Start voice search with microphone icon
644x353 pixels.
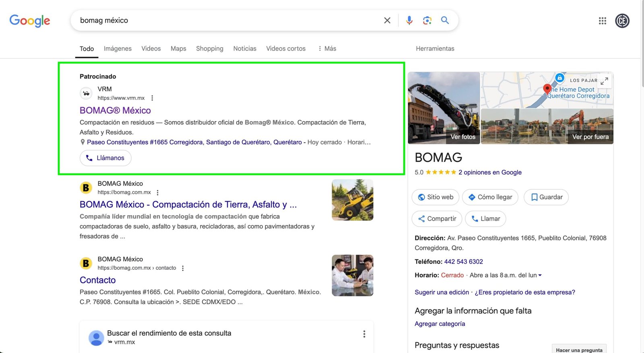point(409,21)
